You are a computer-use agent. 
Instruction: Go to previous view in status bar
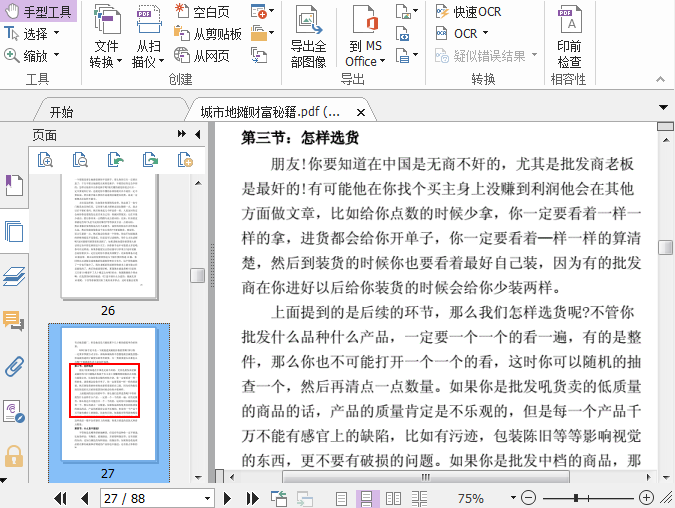[x=279, y=499]
